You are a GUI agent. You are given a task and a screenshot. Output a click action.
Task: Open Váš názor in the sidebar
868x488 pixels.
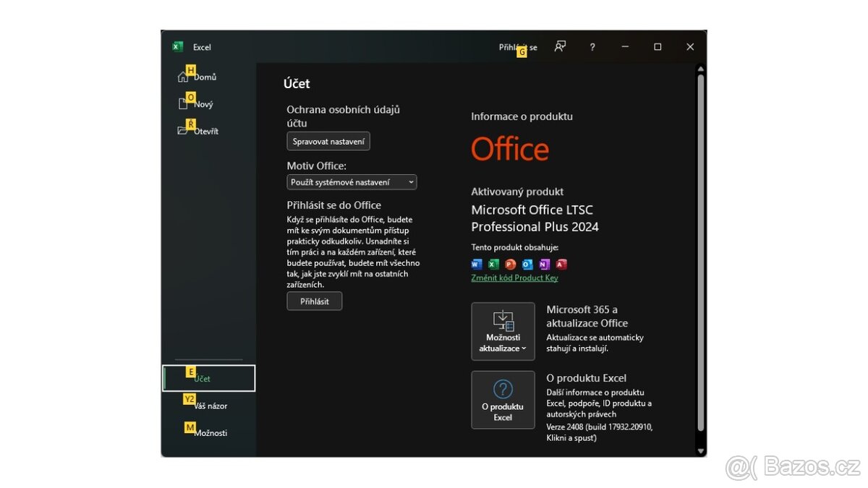pos(208,406)
